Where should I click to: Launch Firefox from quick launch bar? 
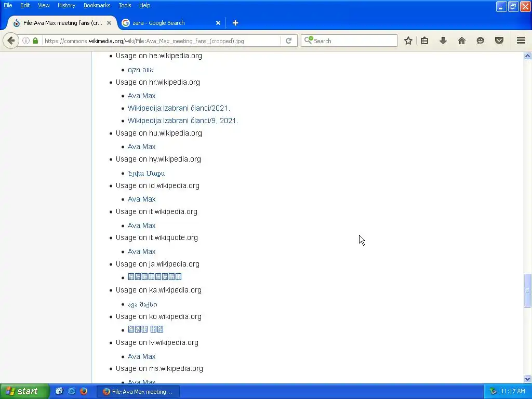(84, 391)
